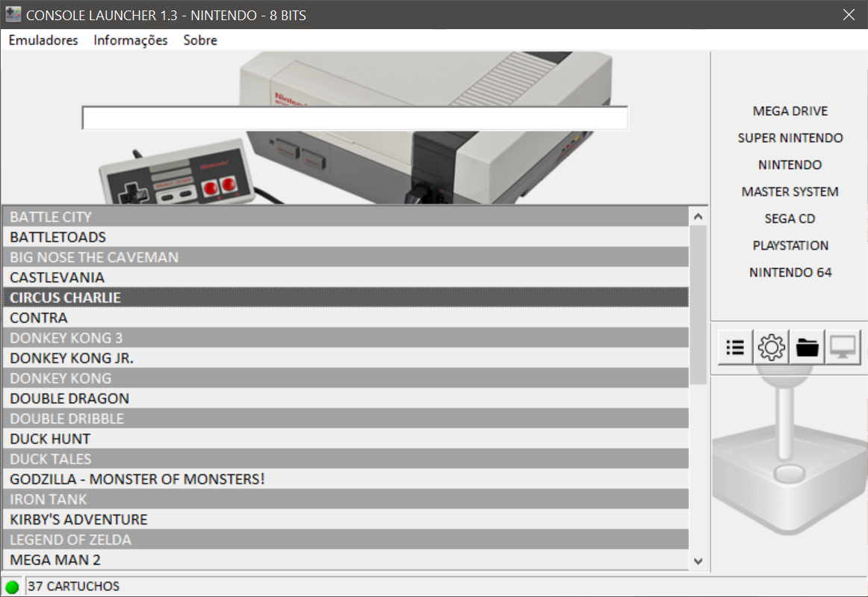
Task: Select BATTLETOADS in the game list
Action: click(x=346, y=237)
